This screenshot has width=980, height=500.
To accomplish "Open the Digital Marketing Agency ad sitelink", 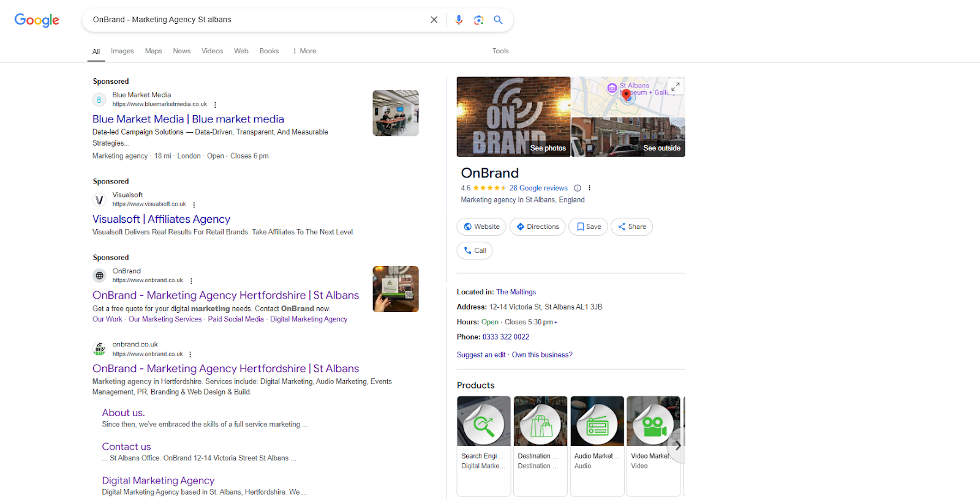I will coord(309,319).
